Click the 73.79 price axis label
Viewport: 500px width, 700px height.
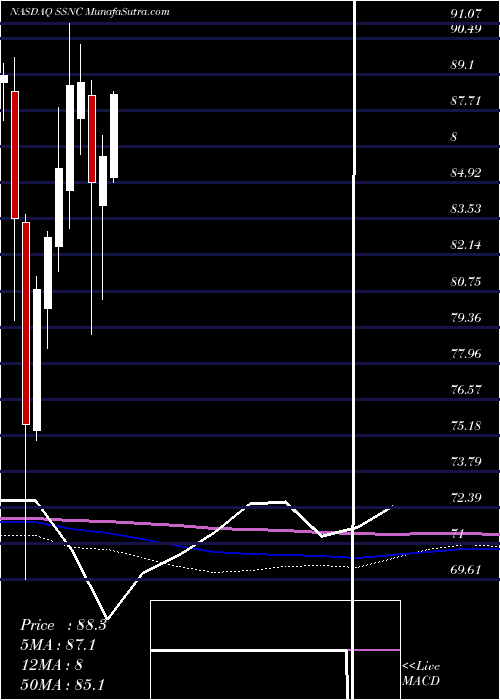(466, 462)
